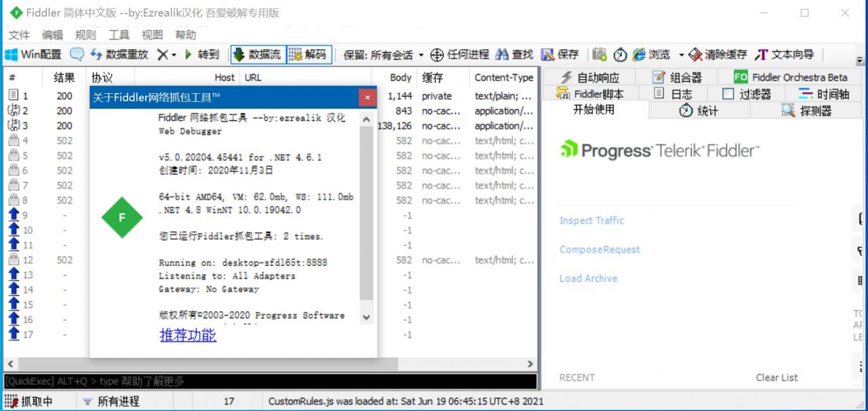Open 查找 binoculars search

tap(514, 55)
